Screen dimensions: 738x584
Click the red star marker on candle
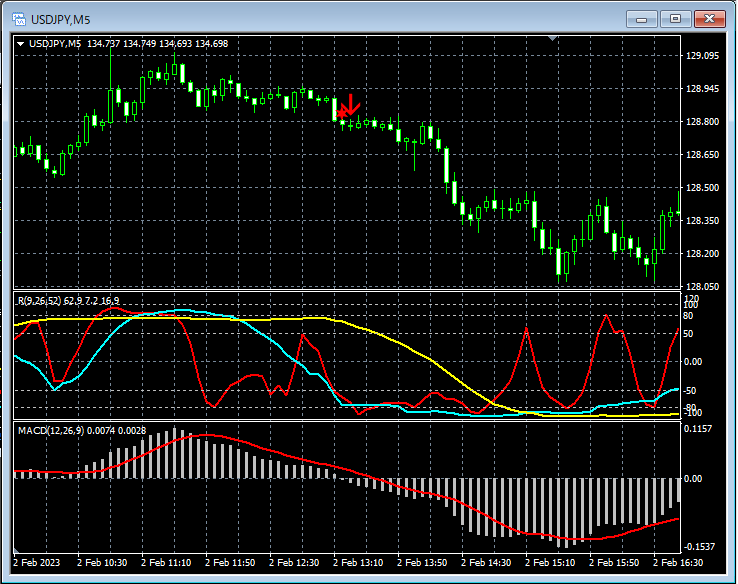(x=342, y=113)
